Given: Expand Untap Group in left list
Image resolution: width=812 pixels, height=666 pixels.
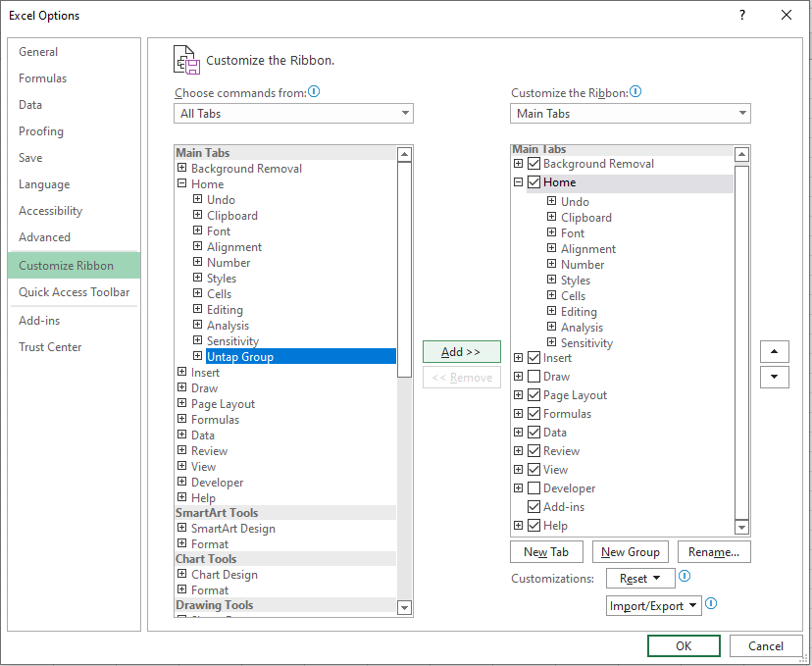Looking at the screenshot, I should coord(197,356).
